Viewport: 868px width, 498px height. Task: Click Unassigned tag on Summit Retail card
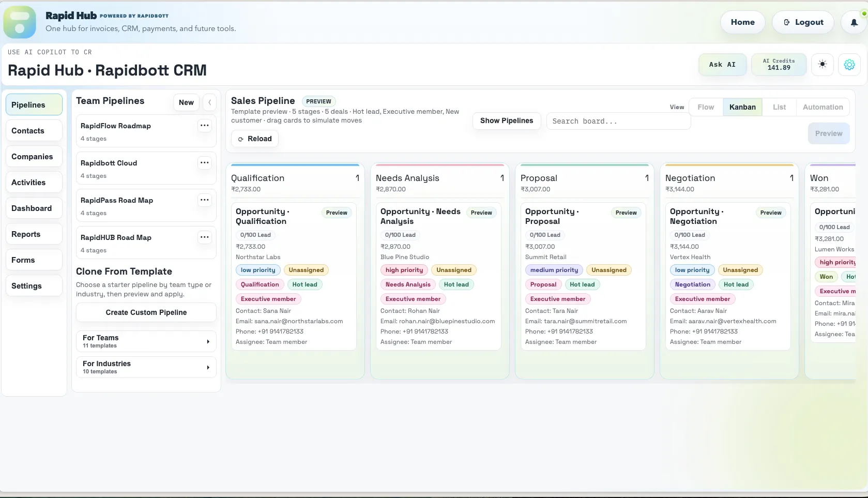tap(609, 270)
